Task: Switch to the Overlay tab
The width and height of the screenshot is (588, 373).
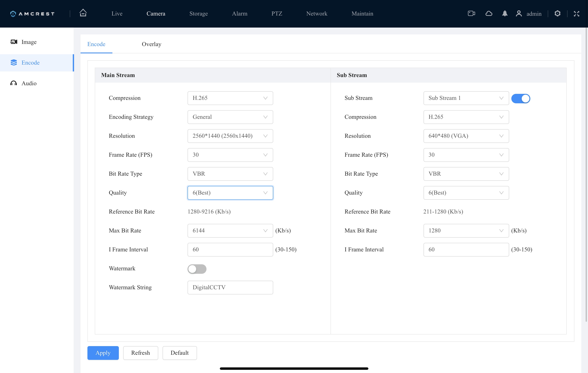Action: click(x=151, y=44)
